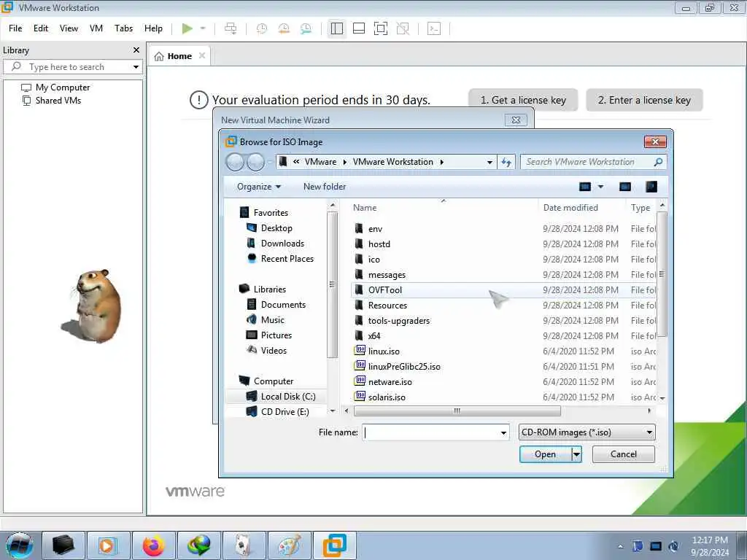The image size is (747, 560).
Task: Click the change view icon
Action: pos(585,187)
